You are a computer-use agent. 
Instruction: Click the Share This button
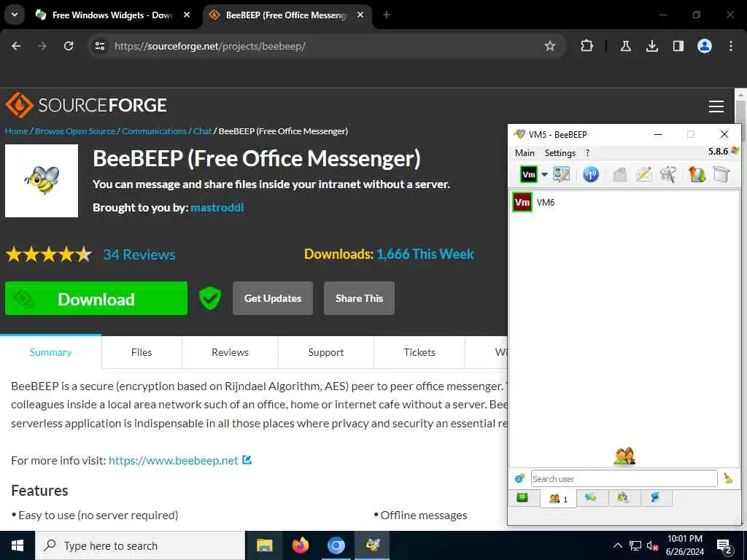pos(359,298)
